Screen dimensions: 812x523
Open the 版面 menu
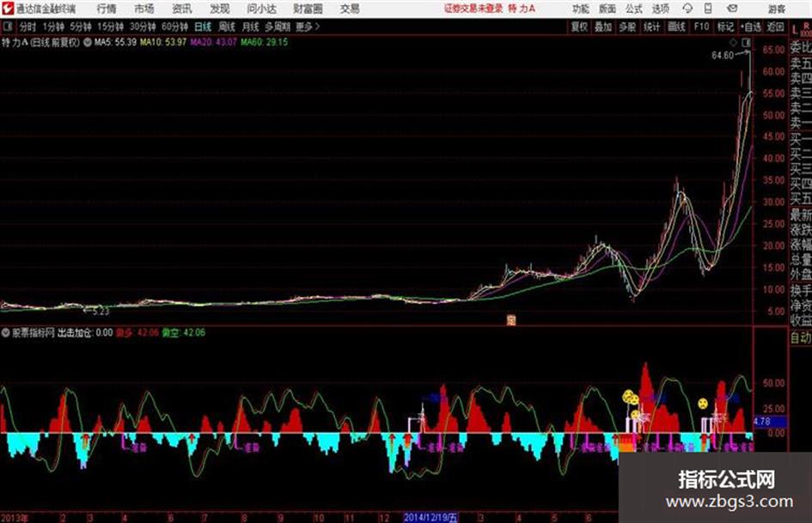607,9
